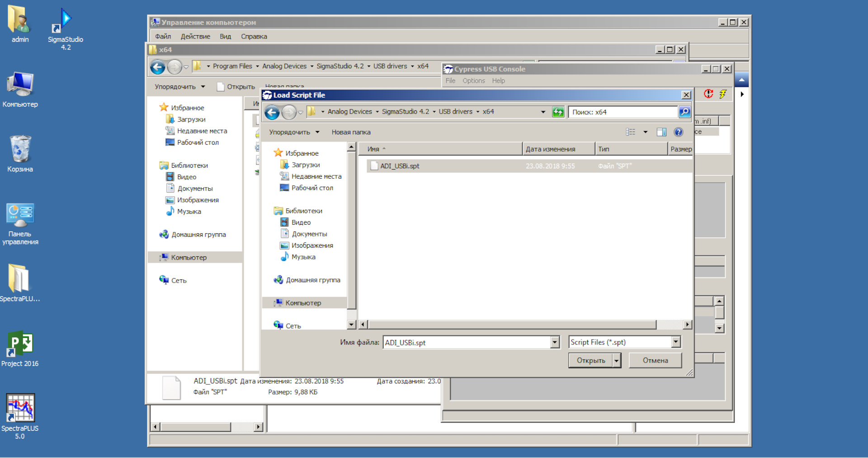Sort by Дата изменения column header
Screen dimensions: 868x458
559,149
